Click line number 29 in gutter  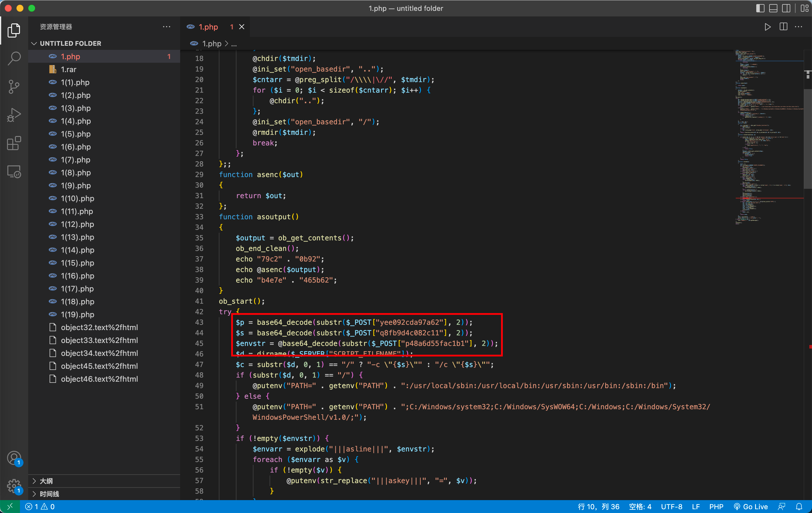[199, 175]
